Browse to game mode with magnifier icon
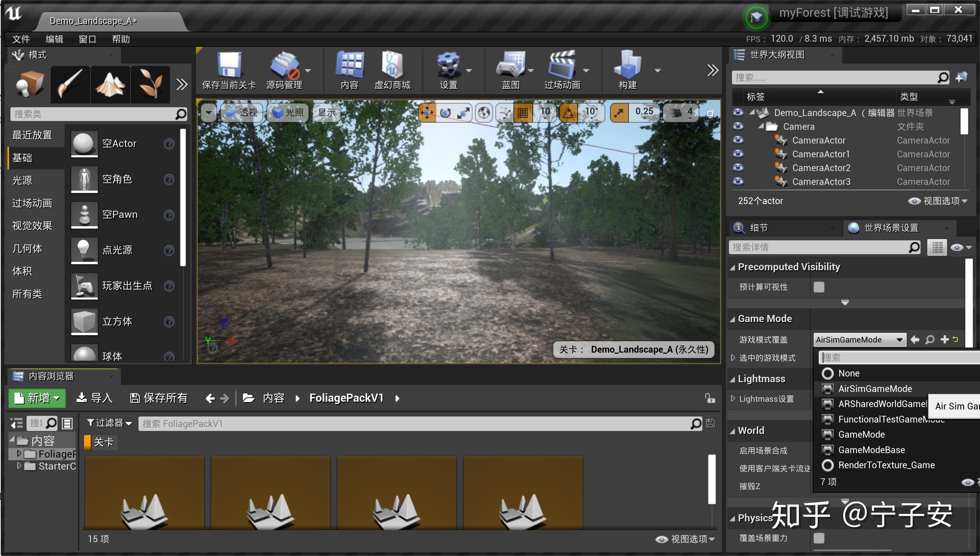The height and width of the screenshot is (556, 980). tap(930, 340)
